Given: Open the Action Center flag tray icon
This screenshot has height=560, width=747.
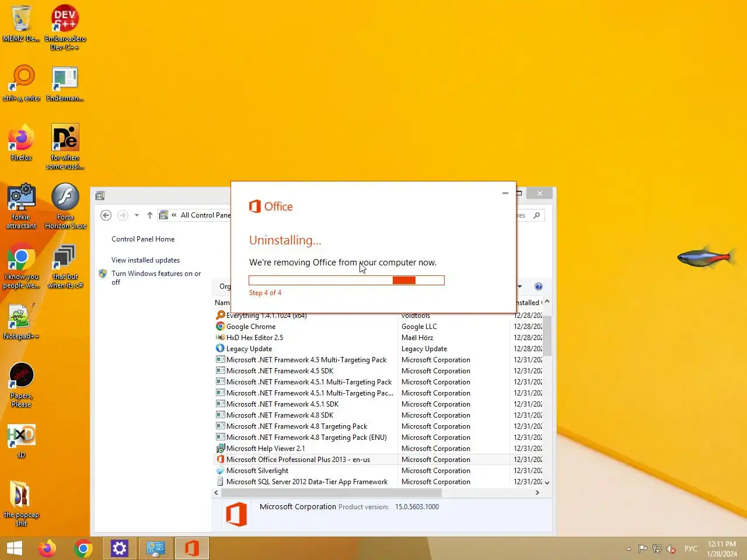Looking at the screenshot, I should (x=643, y=549).
